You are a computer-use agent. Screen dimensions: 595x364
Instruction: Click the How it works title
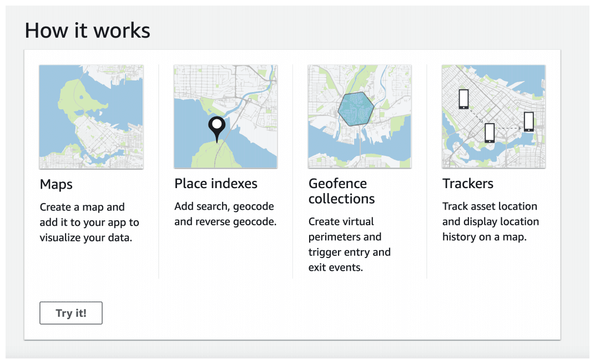pyautogui.click(x=88, y=31)
